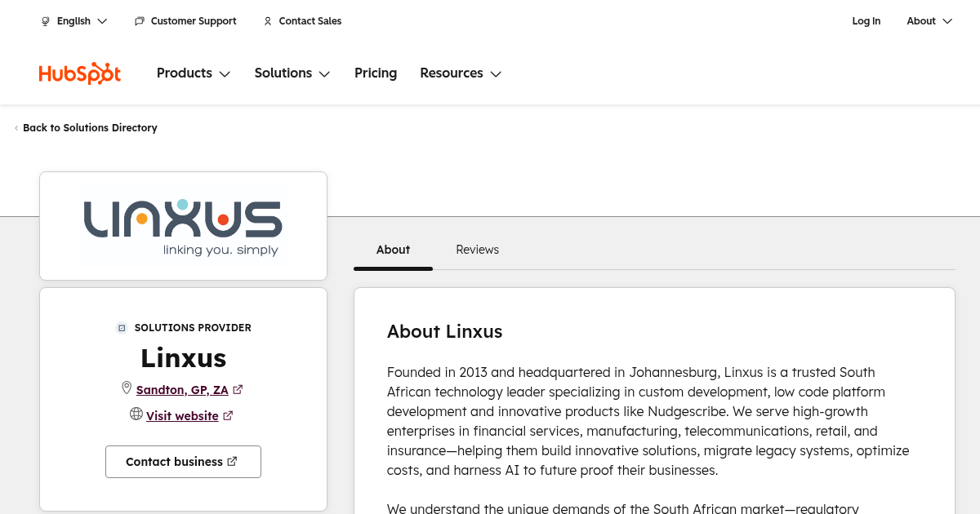
Task: Expand the Solutions menu
Action: click(292, 73)
